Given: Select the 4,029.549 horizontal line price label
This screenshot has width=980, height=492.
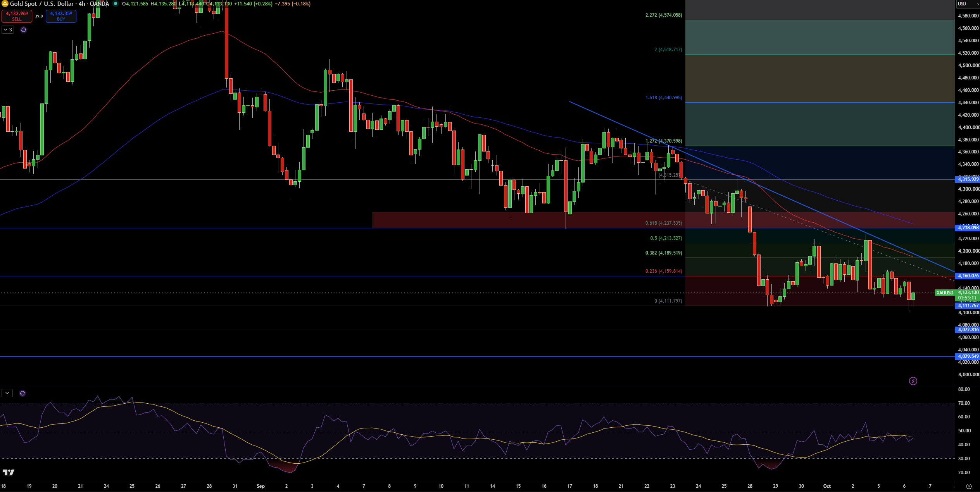Looking at the screenshot, I should 968,356.
